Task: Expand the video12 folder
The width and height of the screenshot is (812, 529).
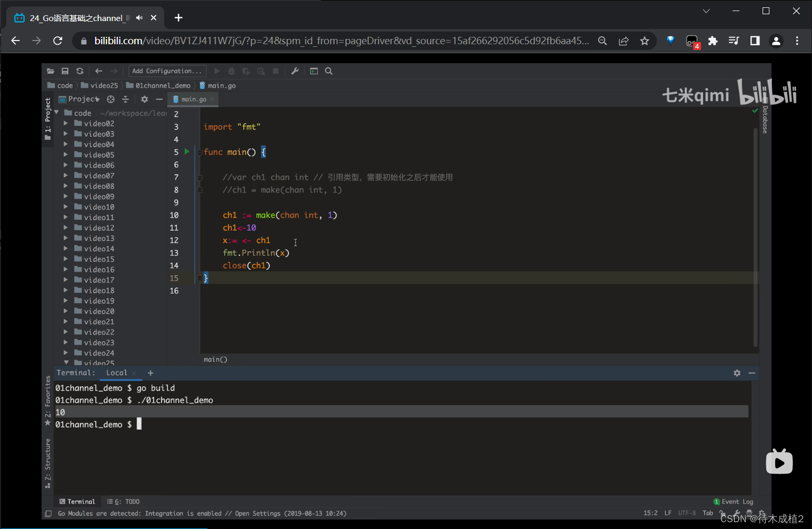Action: [66, 228]
